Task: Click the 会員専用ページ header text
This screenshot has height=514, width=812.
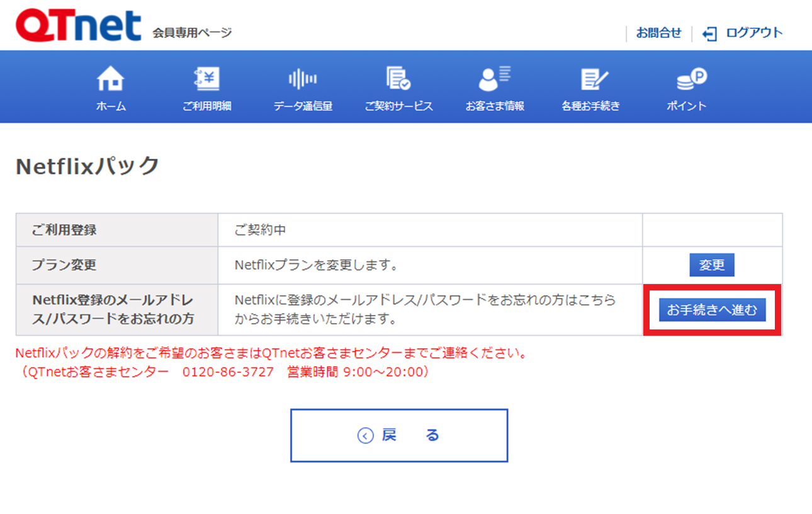Action: (192, 33)
